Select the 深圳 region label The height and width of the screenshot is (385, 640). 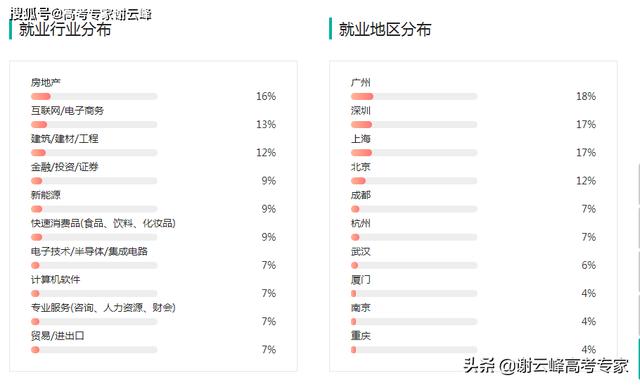[360, 111]
